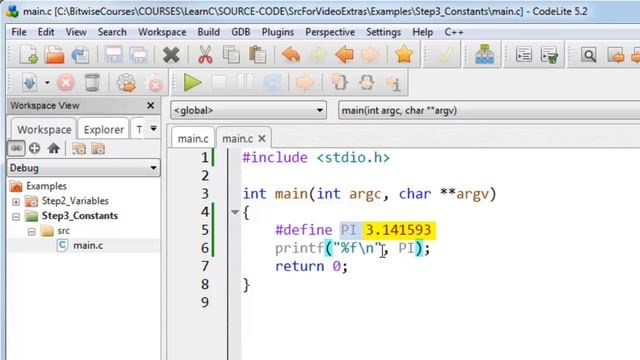
Task: Click the indent lines toolbar icon
Action: pyautogui.click(x=524, y=55)
